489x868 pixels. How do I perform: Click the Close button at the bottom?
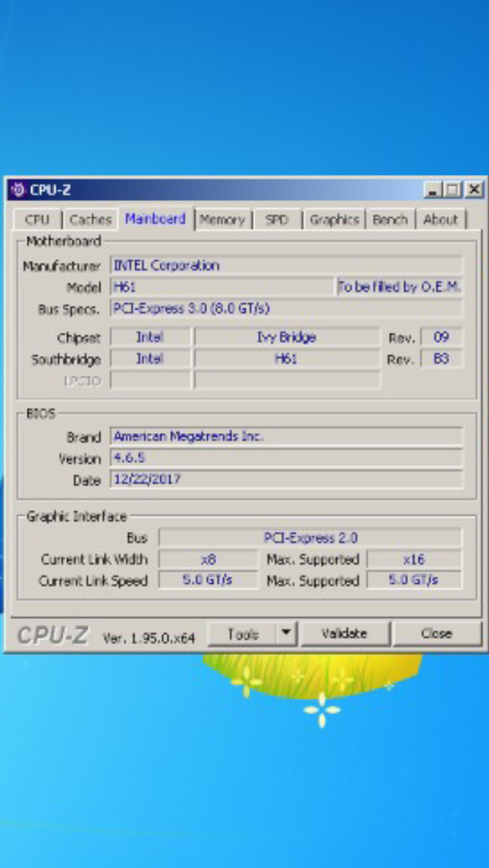437,634
